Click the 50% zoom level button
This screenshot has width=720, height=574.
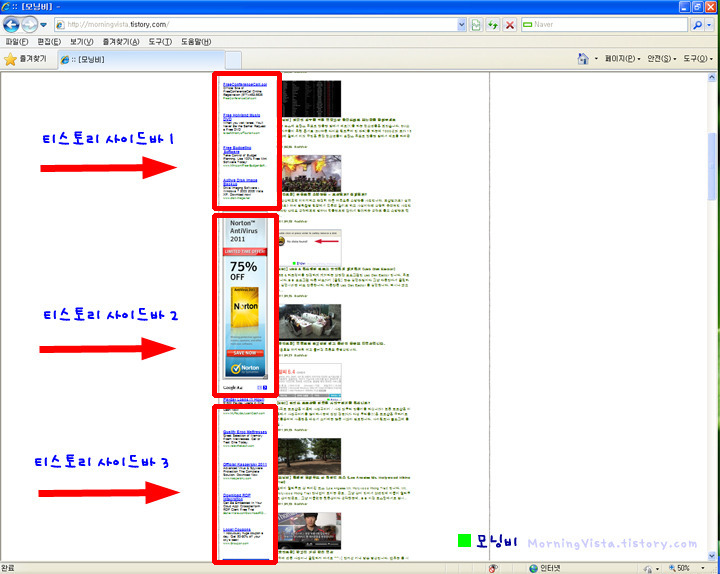point(680,568)
